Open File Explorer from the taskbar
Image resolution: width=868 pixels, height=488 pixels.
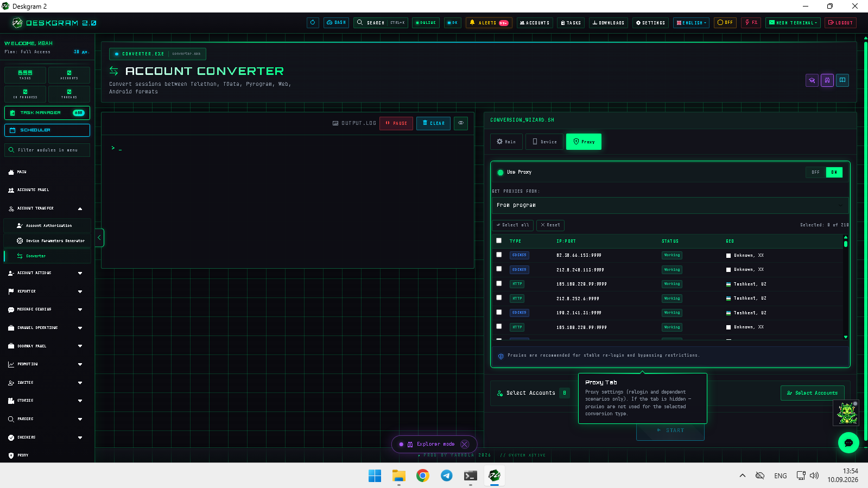click(399, 476)
